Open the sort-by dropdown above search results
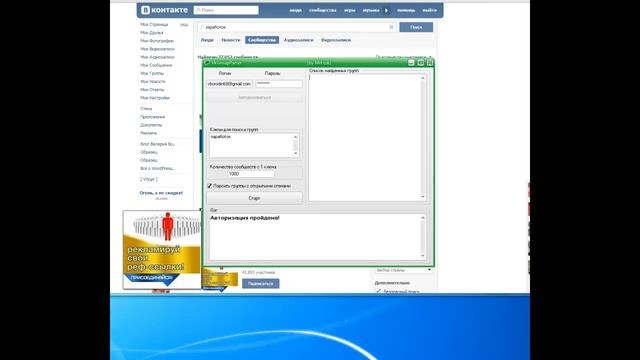The image size is (640, 360). click(x=403, y=57)
